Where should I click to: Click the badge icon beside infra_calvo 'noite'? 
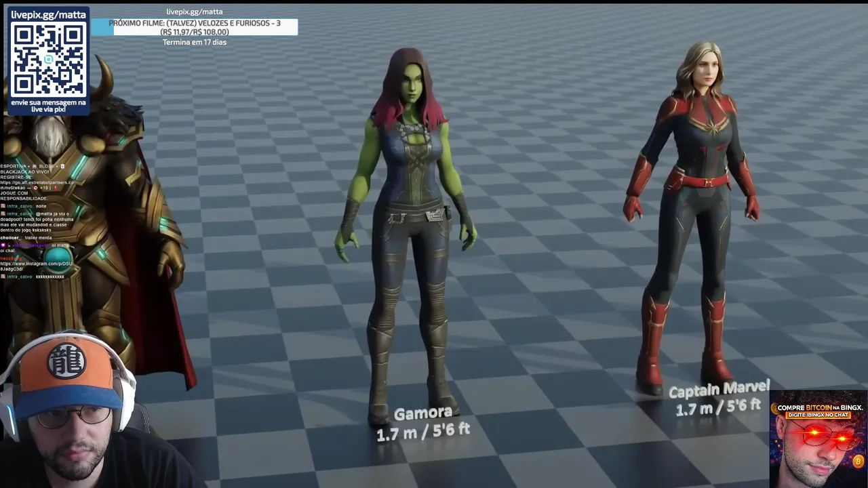coord(3,206)
